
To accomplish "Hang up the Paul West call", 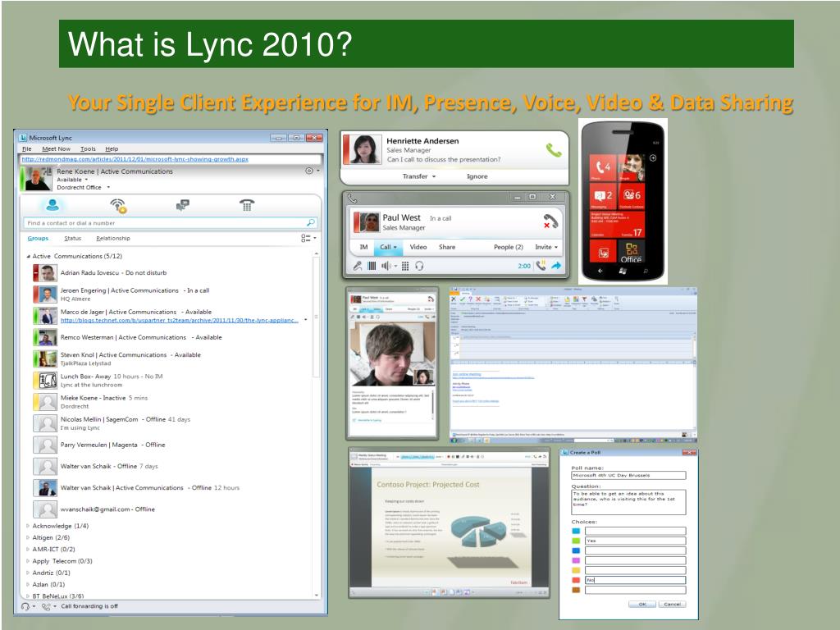I will pos(550,221).
